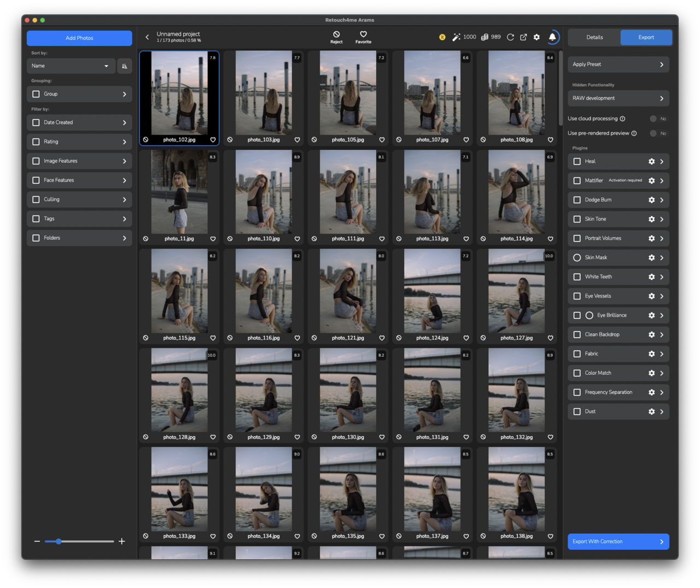Click the sort order icon beside Name
700x588 pixels.
pyautogui.click(x=125, y=66)
